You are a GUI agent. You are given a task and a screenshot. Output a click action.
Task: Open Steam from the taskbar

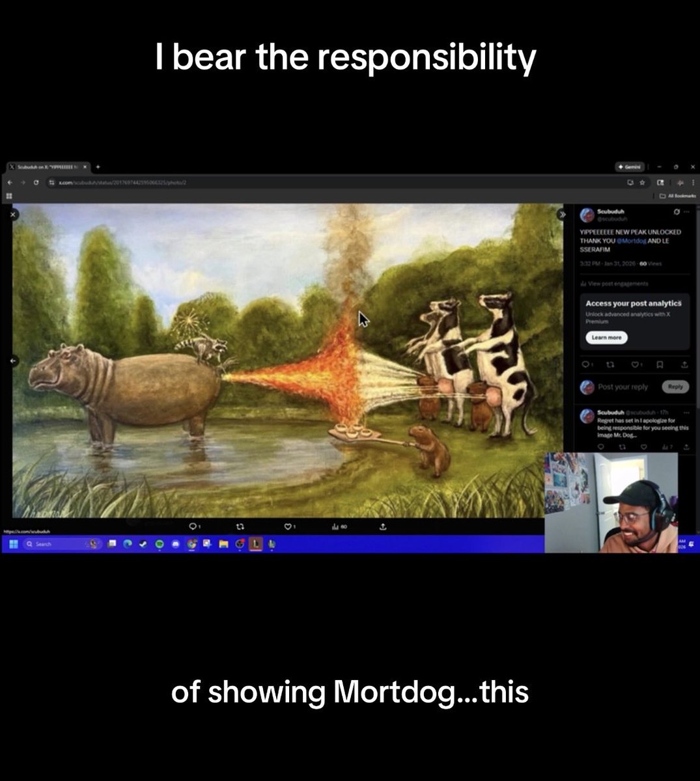[142, 544]
